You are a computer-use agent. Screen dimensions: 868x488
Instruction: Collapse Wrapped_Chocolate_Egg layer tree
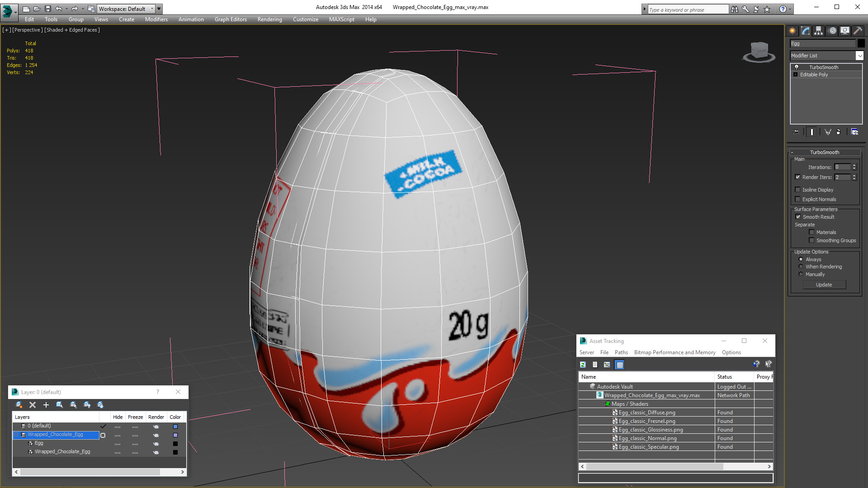tap(16, 435)
